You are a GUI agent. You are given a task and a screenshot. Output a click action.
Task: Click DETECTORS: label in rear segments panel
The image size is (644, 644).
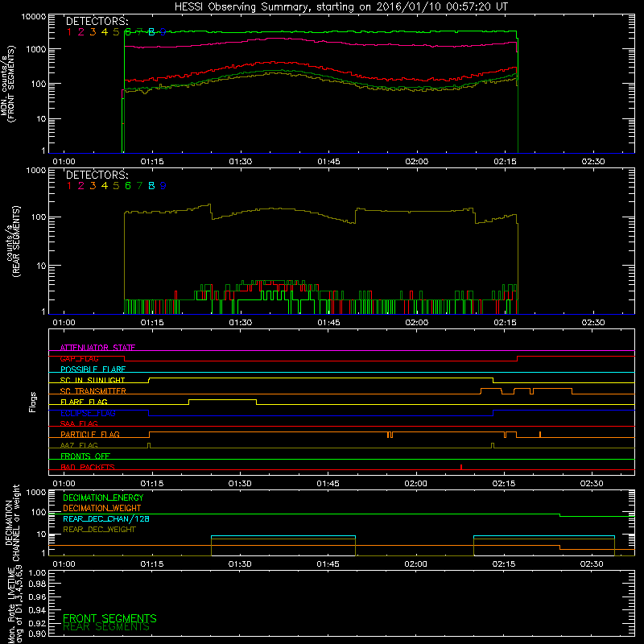97,175
